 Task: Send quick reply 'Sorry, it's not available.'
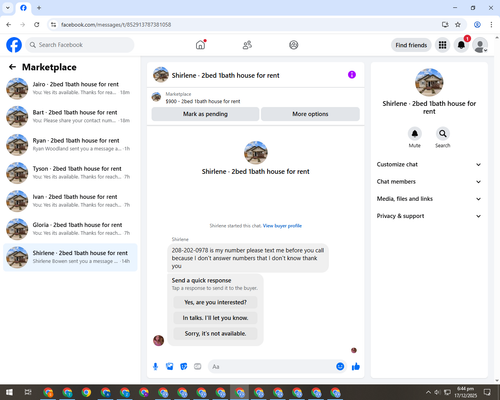pyautogui.click(x=215, y=333)
